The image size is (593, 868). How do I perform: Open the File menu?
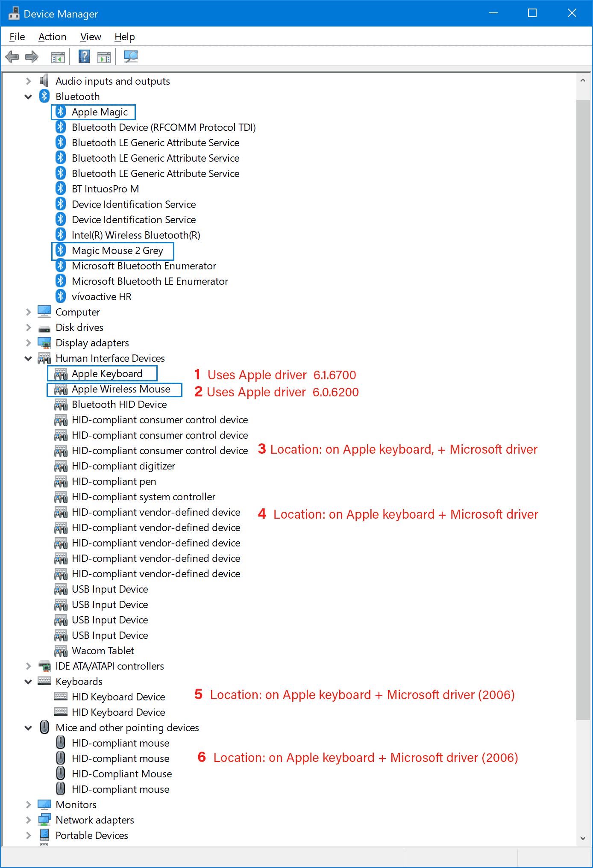point(17,37)
